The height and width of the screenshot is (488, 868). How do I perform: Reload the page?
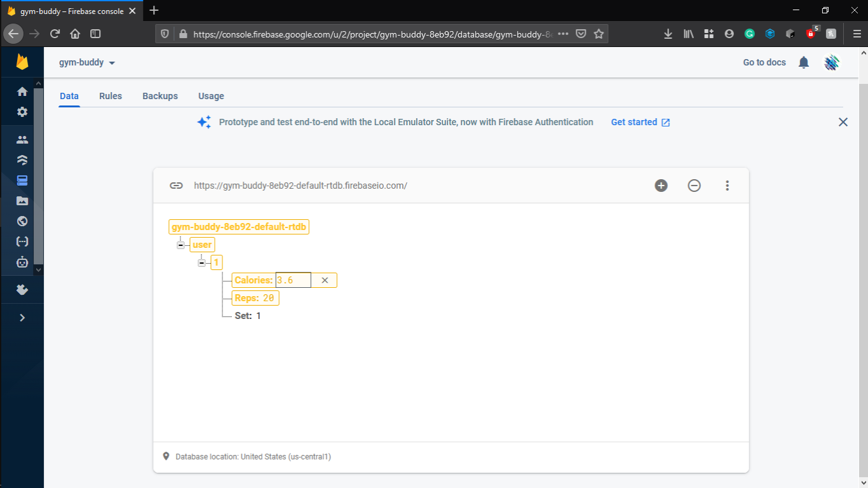pos(55,34)
